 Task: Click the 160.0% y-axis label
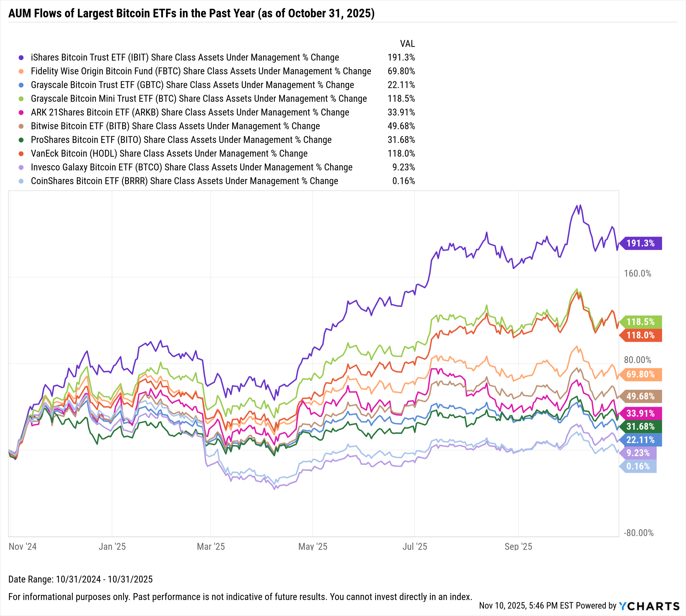point(637,274)
